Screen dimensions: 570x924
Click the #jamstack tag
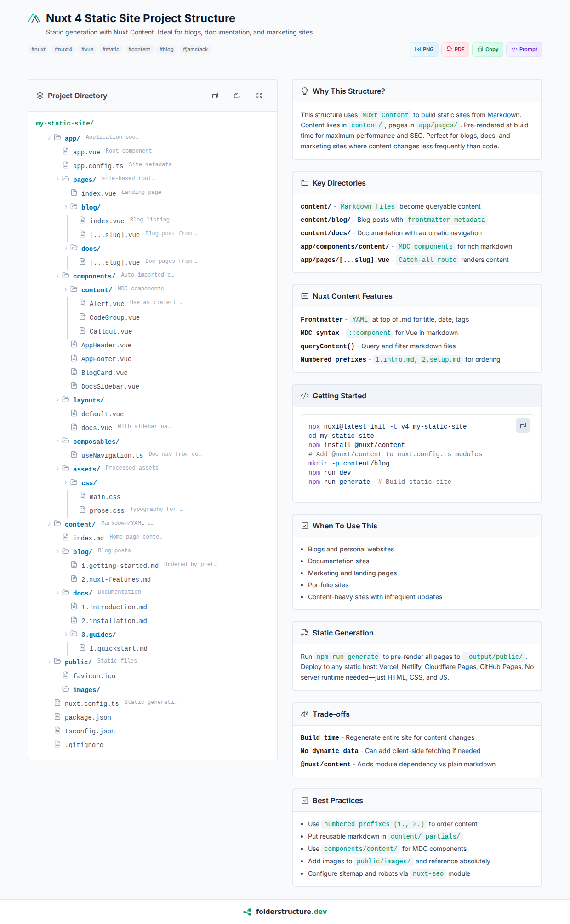tap(195, 49)
